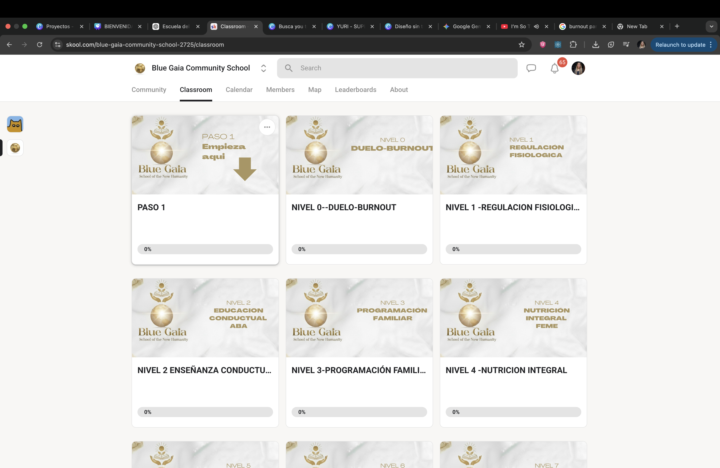Open NIVEL 2 ENSEÑANZA CONDUCTU... title
Image resolution: width=720 pixels, height=468 pixels.
tap(204, 370)
